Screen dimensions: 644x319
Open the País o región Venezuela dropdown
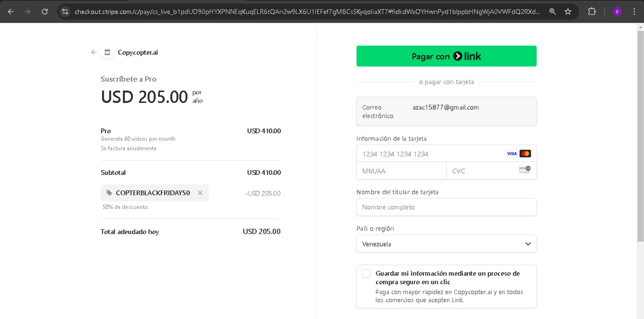[x=447, y=244]
